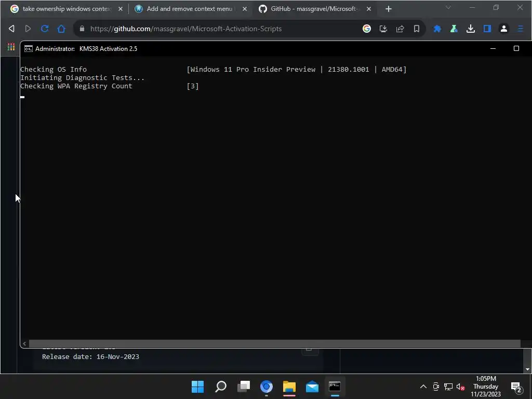The image size is (532, 399).
Task: Switch to the take ownership windows context tab
Action: [66, 9]
